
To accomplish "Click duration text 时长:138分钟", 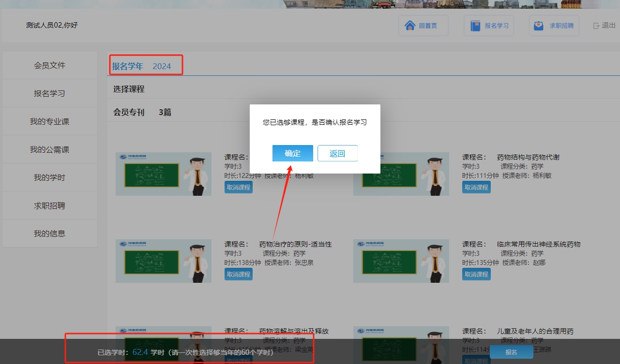I will [x=242, y=262].
